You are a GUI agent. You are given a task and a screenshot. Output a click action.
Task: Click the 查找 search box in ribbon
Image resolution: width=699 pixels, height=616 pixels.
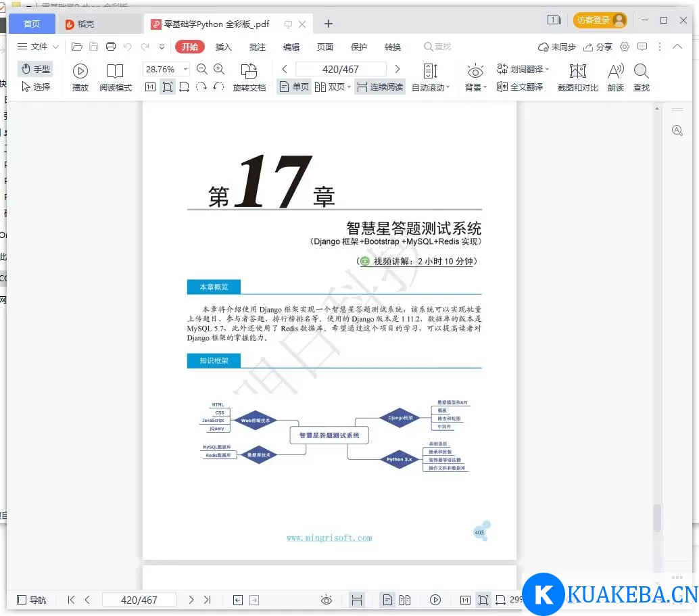437,47
